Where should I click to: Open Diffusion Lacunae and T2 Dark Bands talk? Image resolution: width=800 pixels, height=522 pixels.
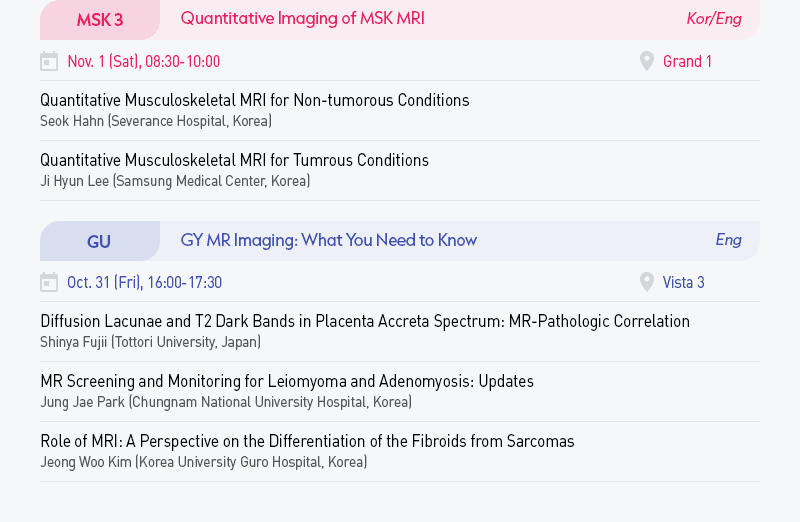coord(364,321)
